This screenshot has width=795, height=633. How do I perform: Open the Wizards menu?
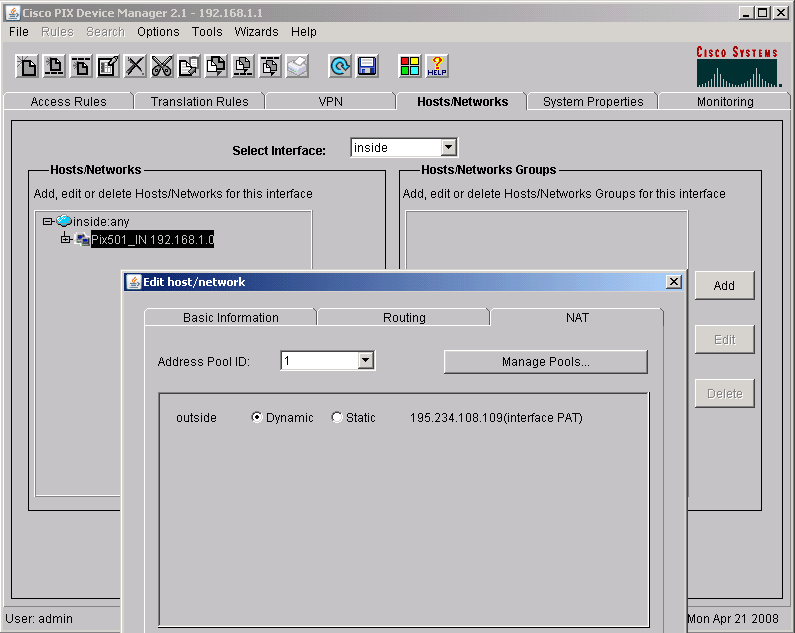(256, 31)
